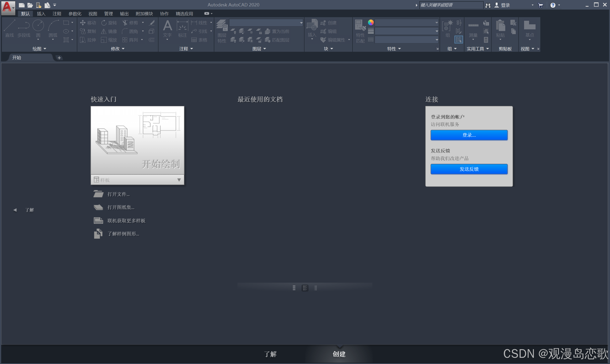
Task: Switch recent documents to large icon view
Action: 294,288
